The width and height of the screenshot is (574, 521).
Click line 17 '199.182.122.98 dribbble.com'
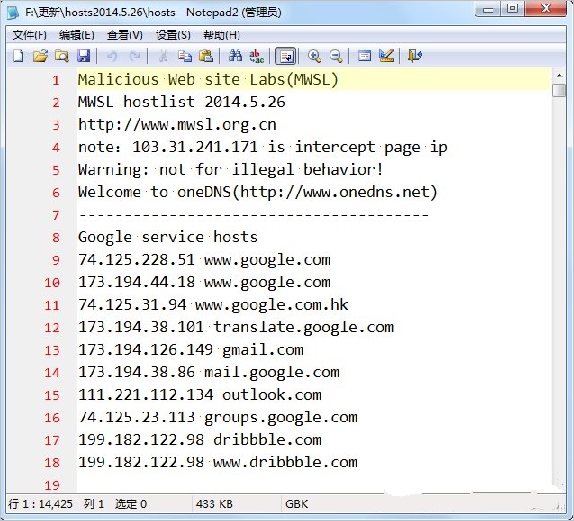click(200, 440)
